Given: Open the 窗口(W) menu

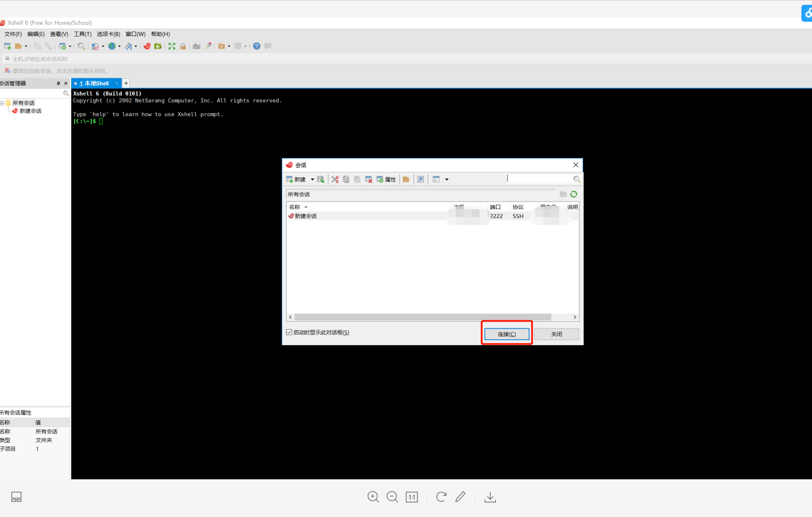Looking at the screenshot, I should [135, 34].
